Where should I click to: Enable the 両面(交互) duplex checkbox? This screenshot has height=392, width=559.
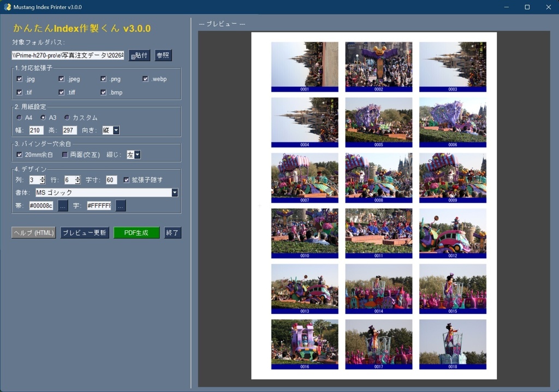tap(64, 155)
